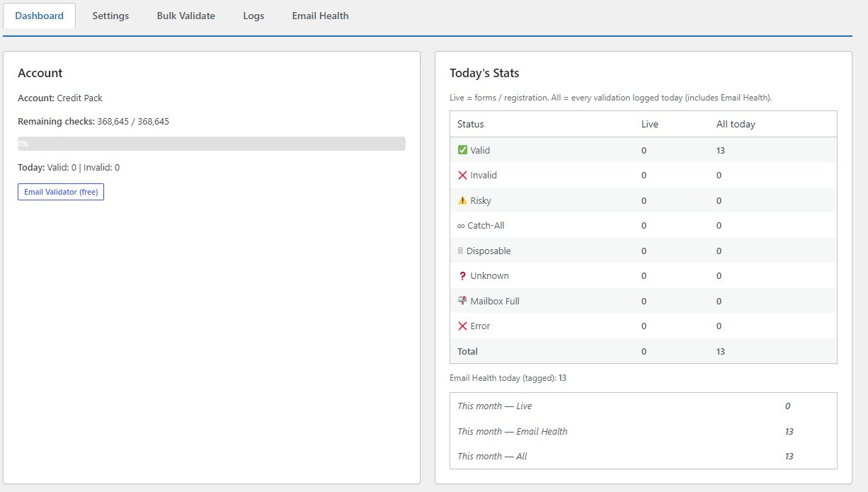This screenshot has width=868, height=492.
Task: Open the Bulk Validate tab
Action: [186, 16]
